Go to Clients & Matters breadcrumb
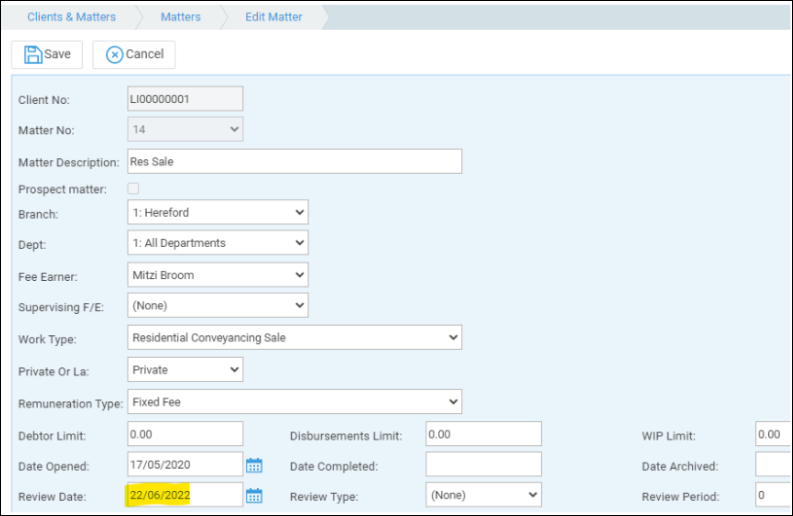The image size is (793, 516). pos(70,17)
